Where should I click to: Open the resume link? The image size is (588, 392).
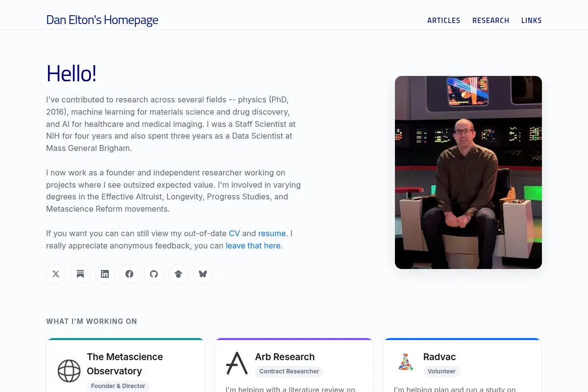(272, 233)
